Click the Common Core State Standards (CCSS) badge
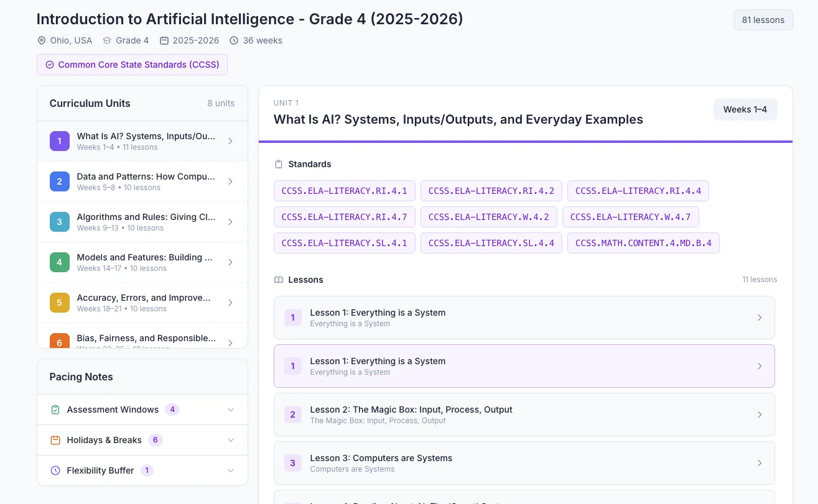 [132, 65]
